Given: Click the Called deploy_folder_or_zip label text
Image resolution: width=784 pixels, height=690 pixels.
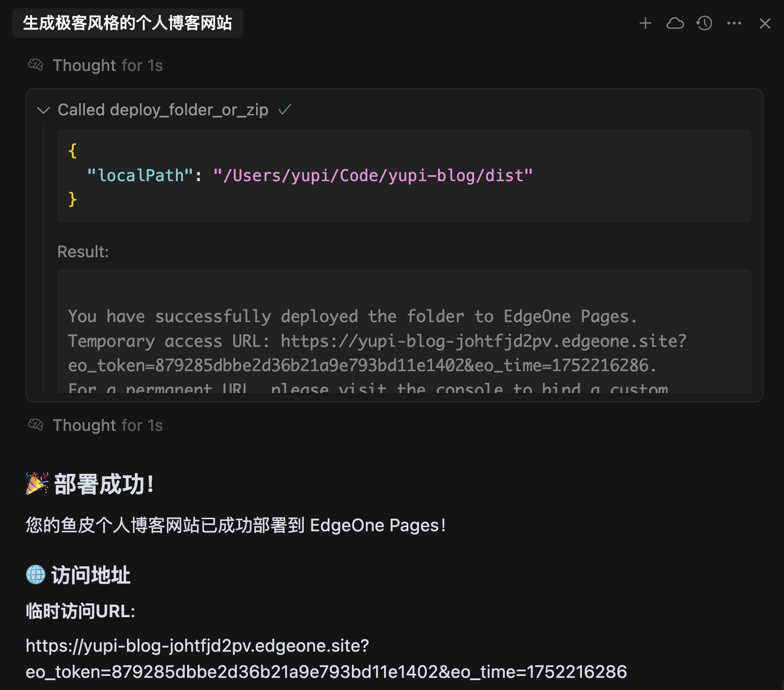Looking at the screenshot, I should (x=163, y=110).
